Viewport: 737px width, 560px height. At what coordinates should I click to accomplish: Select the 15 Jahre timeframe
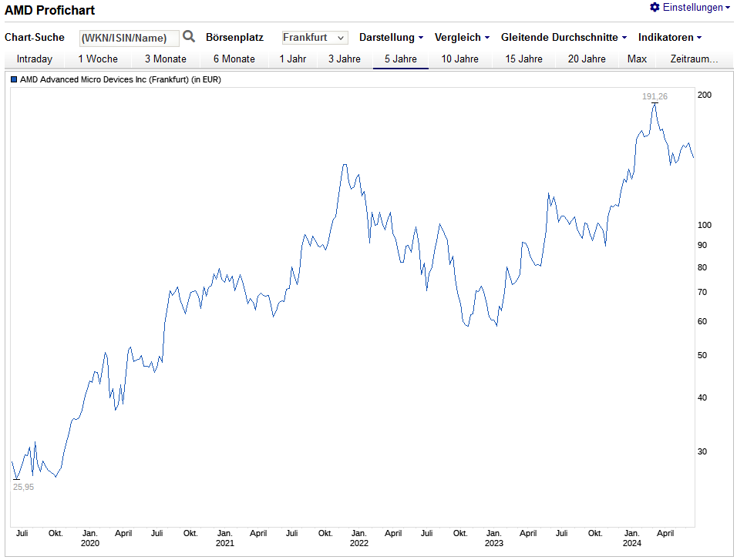[523, 59]
